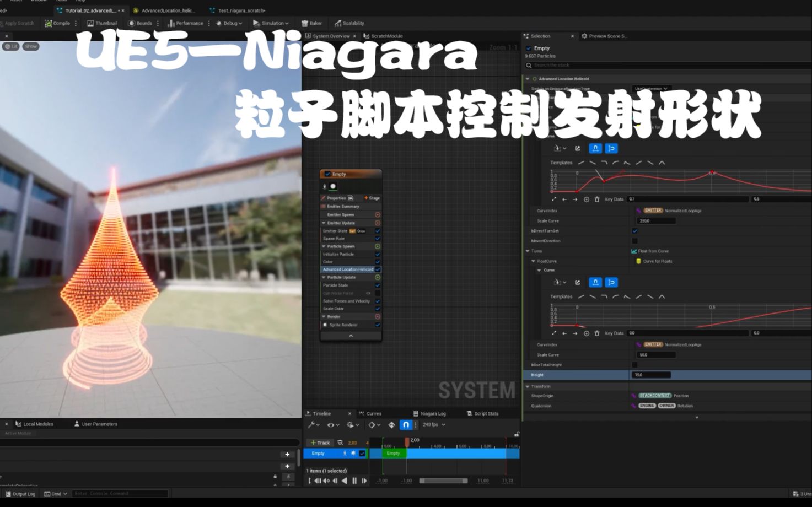This screenshot has height=507, width=812.
Task: Click delete key icon on first curve
Action: (597, 199)
